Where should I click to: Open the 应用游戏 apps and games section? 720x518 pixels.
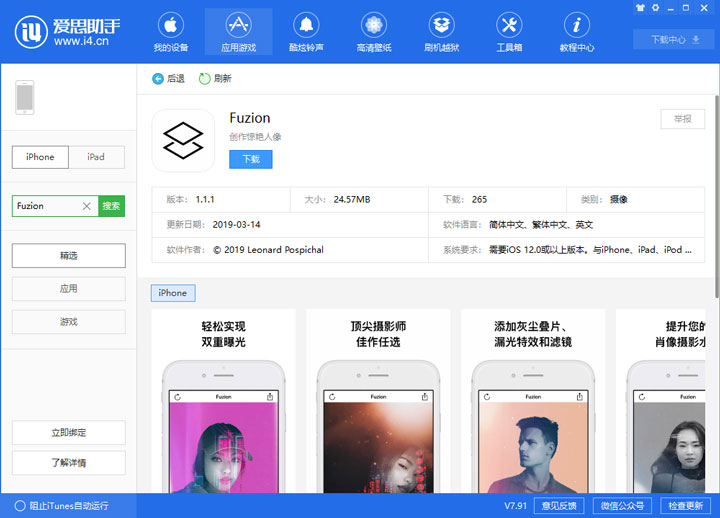[238, 32]
